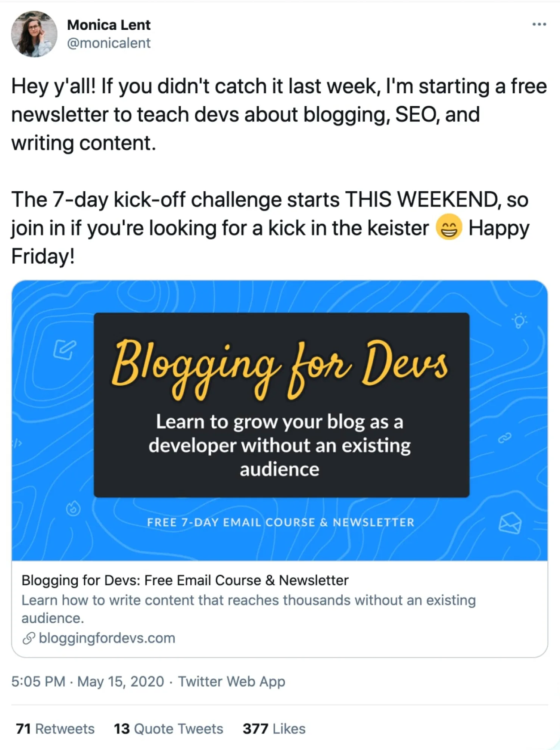Open Monica Lent's profile picture
The width and height of the screenshot is (560, 750).
(x=34, y=34)
